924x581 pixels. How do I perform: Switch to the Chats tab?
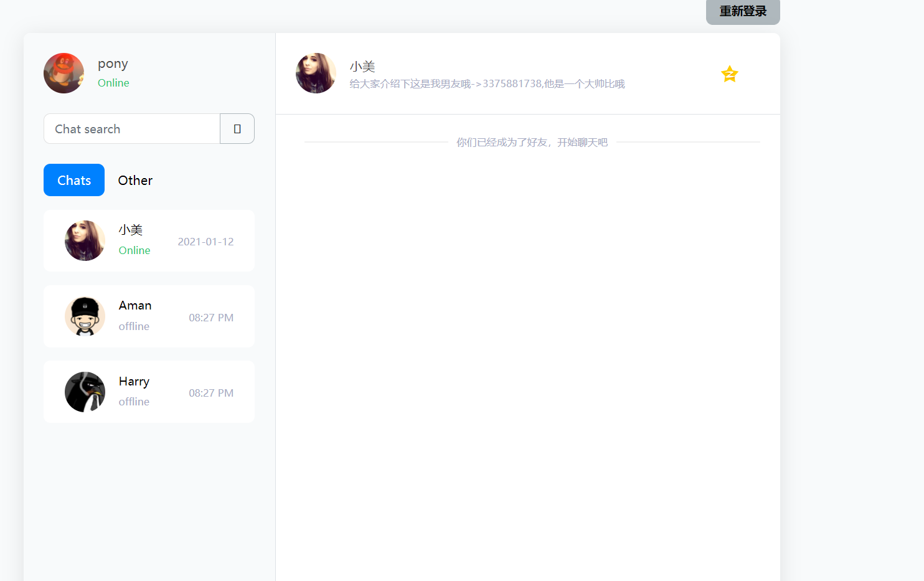[x=73, y=180]
